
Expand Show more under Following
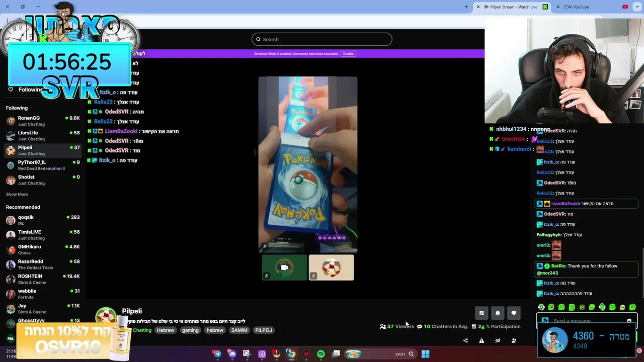pyautogui.click(x=17, y=194)
